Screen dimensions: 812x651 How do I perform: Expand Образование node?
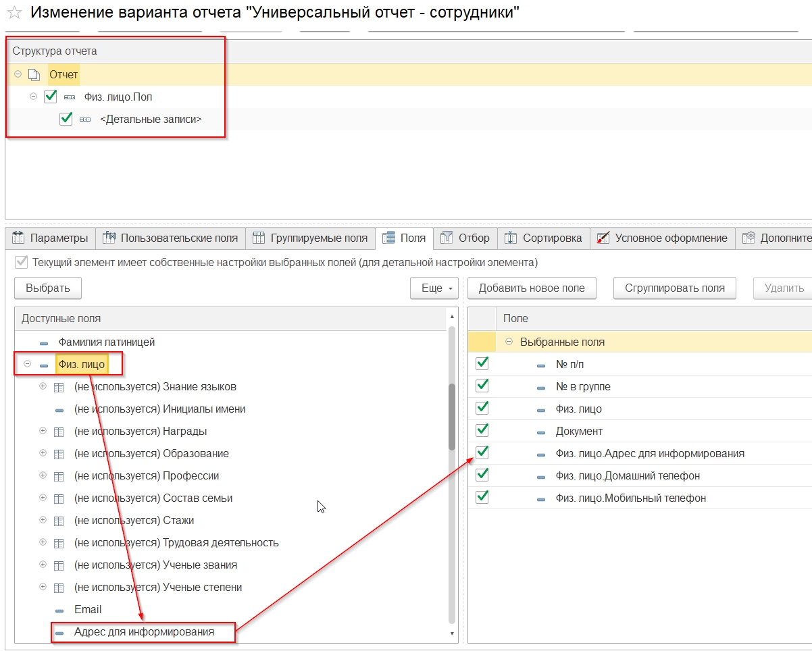43,454
